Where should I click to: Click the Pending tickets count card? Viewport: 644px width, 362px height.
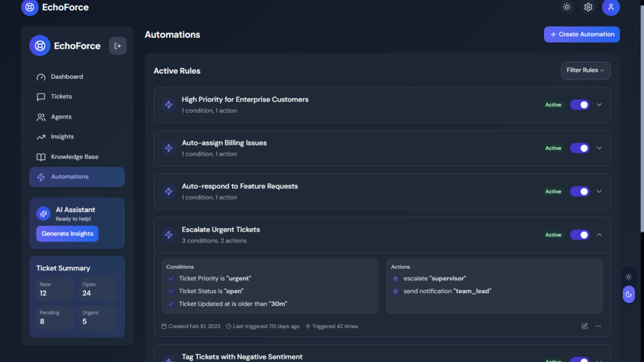pyautogui.click(x=56, y=318)
